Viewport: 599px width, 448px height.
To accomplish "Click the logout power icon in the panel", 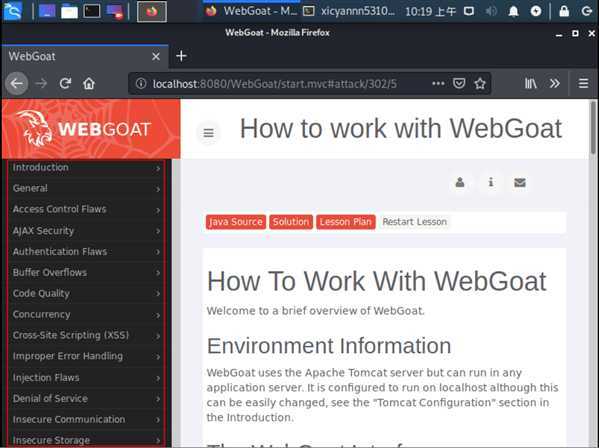I will [x=586, y=11].
